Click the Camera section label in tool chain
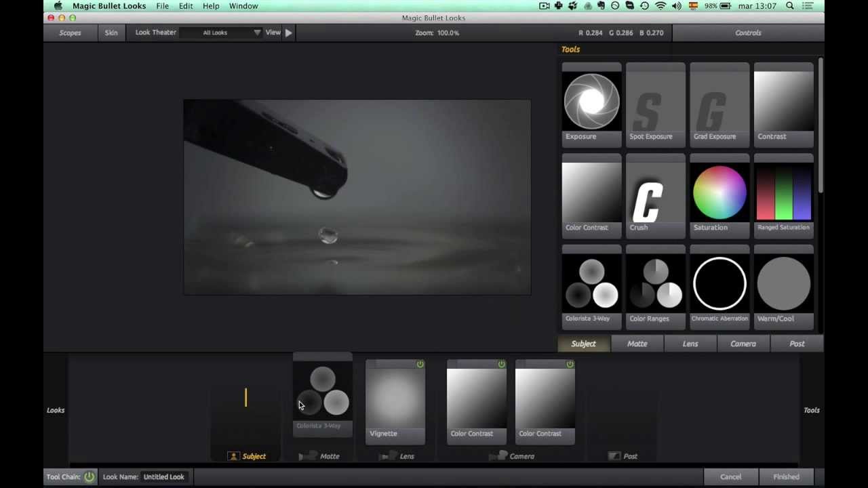The width and height of the screenshot is (868, 488). [512, 456]
